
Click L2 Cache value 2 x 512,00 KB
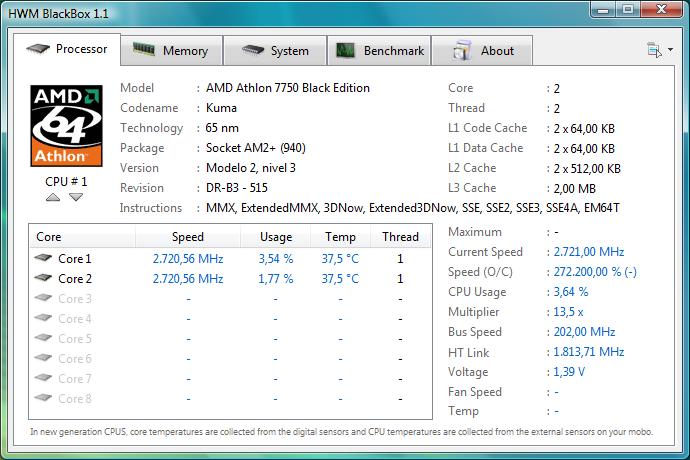point(587,169)
